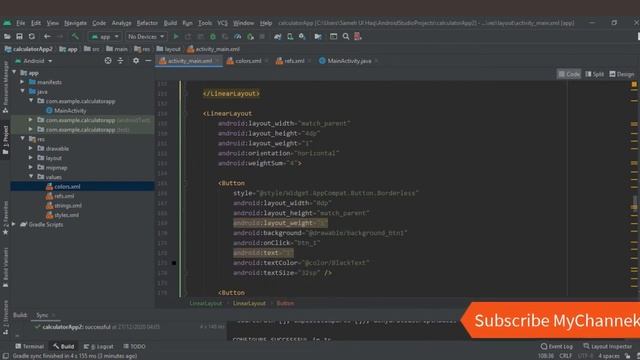Viewport: 640px width, 360px height.
Task: Open the Refactor menu
Action: point(147,23)
